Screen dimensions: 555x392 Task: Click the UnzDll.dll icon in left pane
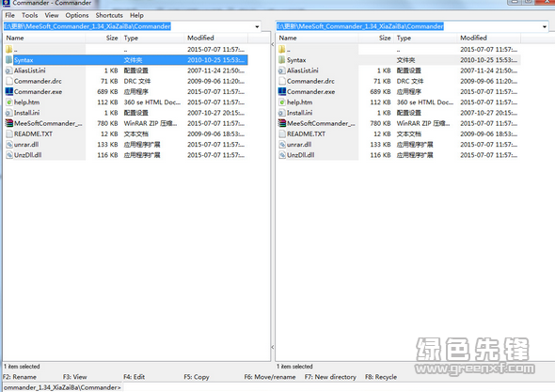coord(8,155)
